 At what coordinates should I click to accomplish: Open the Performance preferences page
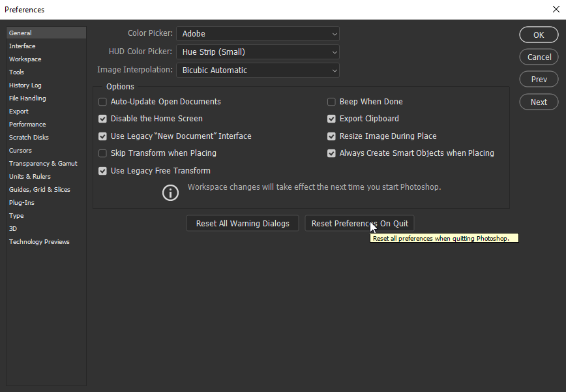27,124
